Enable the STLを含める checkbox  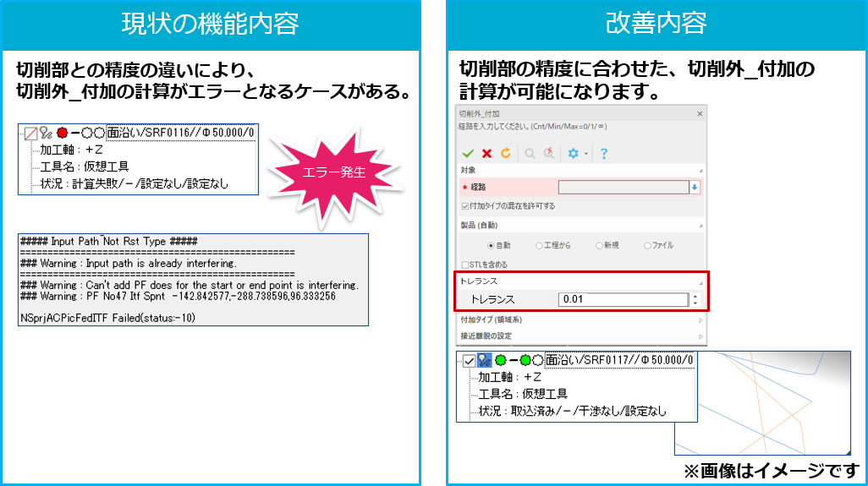pos(464,265)
